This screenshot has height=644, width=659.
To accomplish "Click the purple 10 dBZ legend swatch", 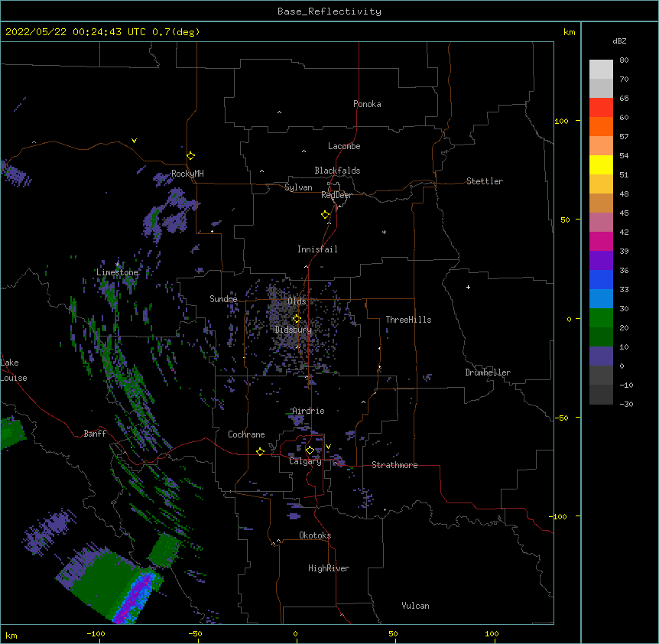I will coord(601,356).
